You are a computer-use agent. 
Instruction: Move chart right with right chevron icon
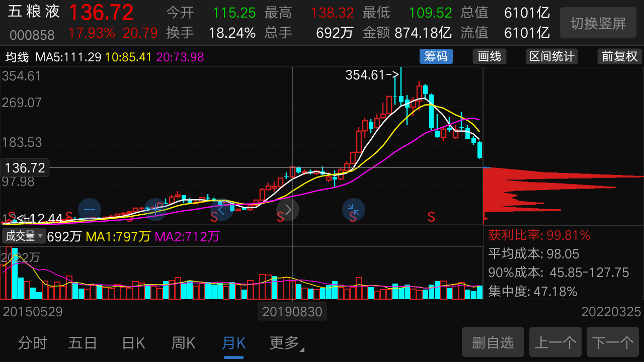288,210
